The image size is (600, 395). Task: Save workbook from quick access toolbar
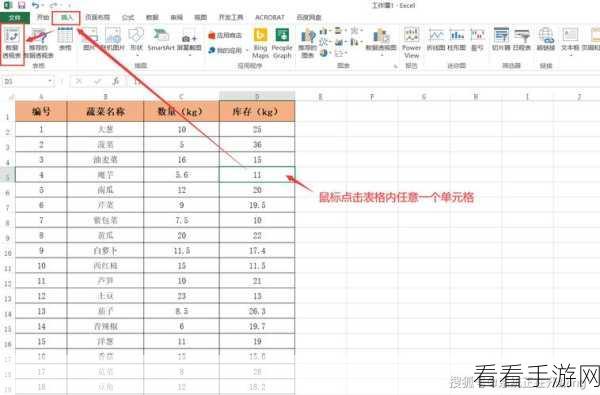[21, 5]
